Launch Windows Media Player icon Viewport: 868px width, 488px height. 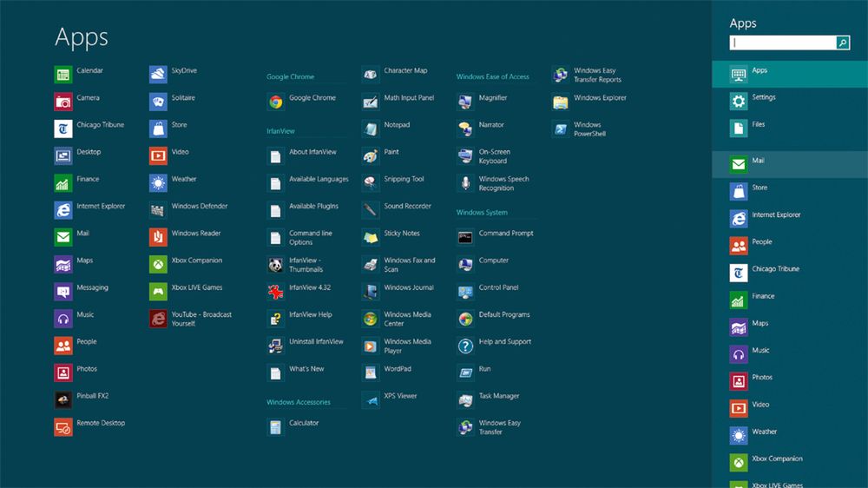(371, 346)
